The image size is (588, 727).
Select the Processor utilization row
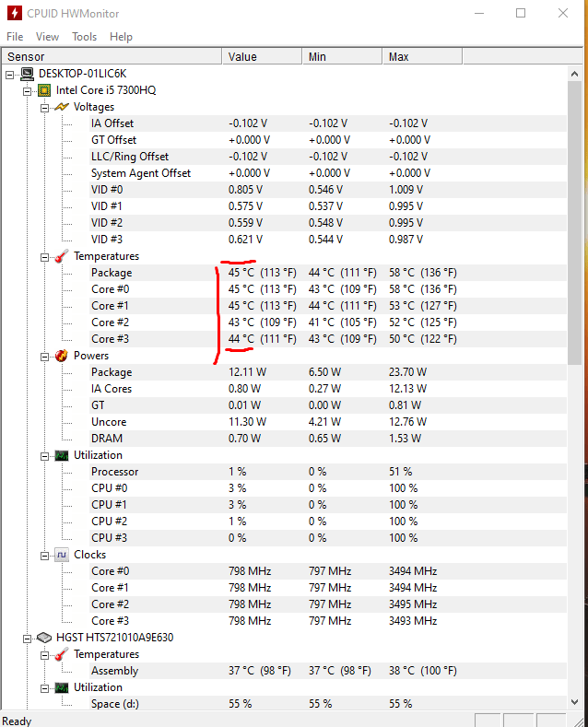tap(327, 472)
